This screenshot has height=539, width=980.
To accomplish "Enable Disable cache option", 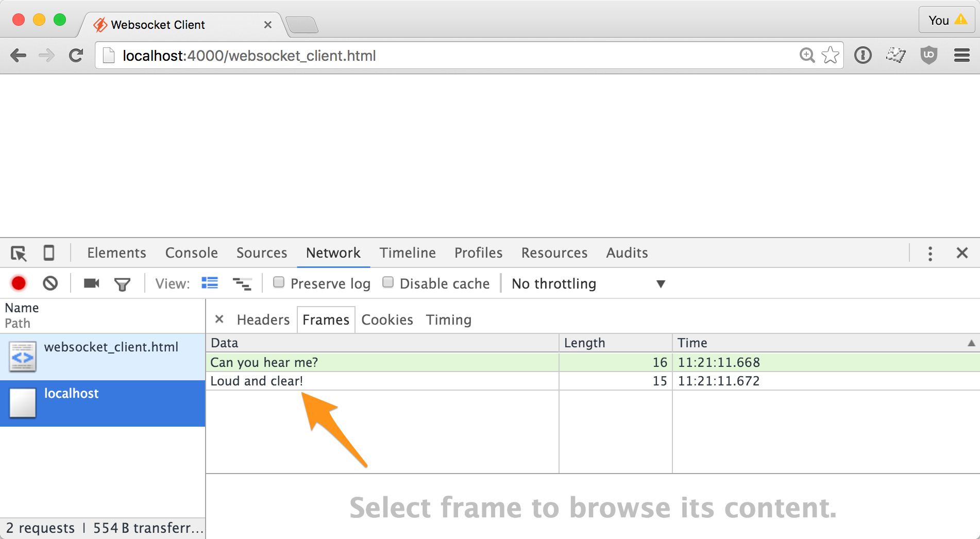I will tap(388, 282).
